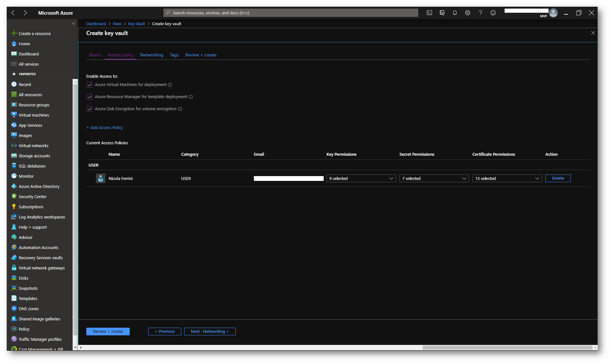Open Cloud Shell from the top bar
The width and height of the screenshot is (611, 364).
coord(429,13)
